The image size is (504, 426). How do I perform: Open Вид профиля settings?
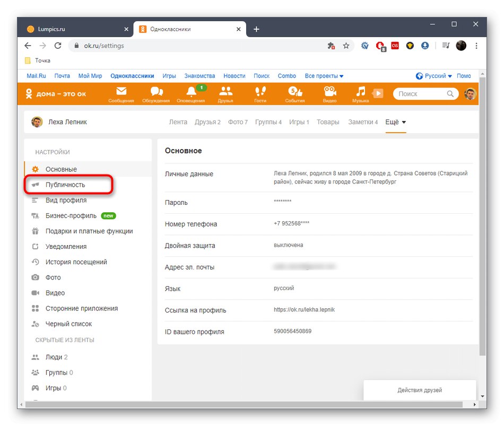(88, 200)
